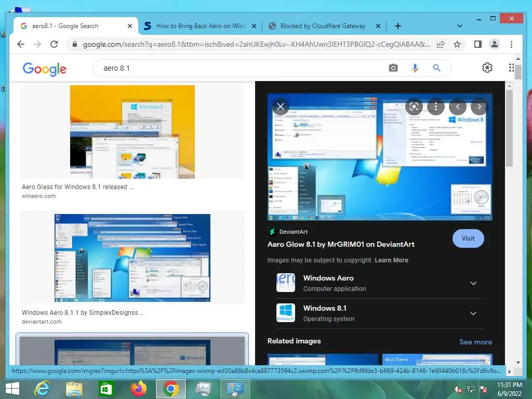Switch to How to Bring Back Aero tab
The width and height of the screenshot is (532, 399).
coord(201,26)
